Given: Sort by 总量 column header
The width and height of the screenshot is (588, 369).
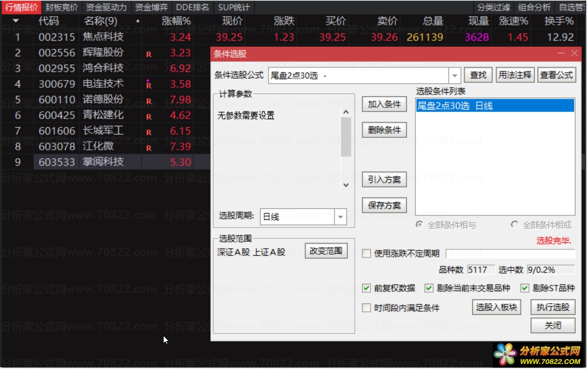Looking at the screenshot, I should pos(433,21).
